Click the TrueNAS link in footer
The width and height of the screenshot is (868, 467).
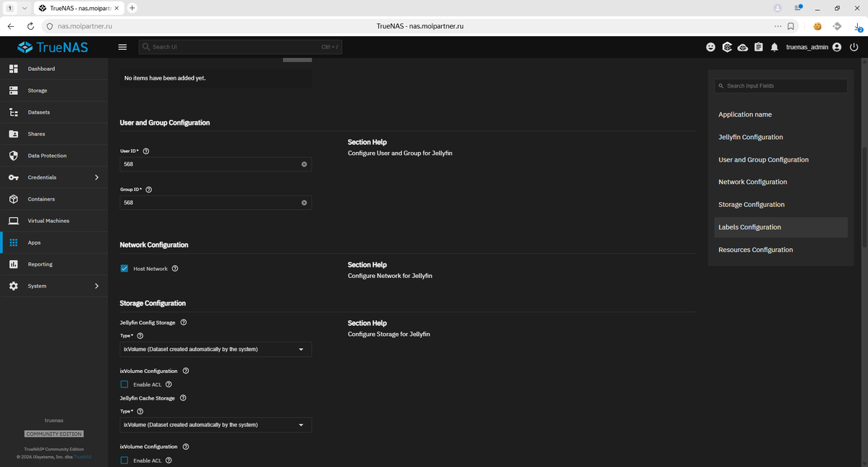[83, 457]
